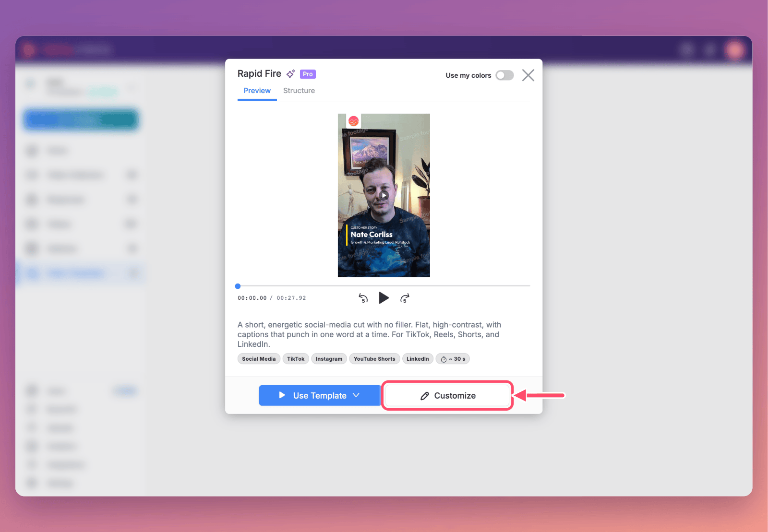Click the sparkle icon beside Rapid Fire
The height and width of the screenshot is (532, 768).
[x=290, y=74]
